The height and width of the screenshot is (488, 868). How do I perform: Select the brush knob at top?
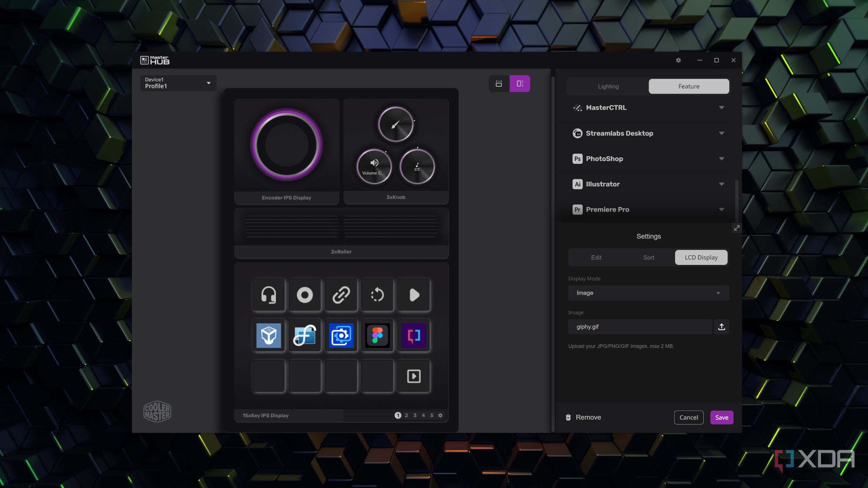point(396,124)
